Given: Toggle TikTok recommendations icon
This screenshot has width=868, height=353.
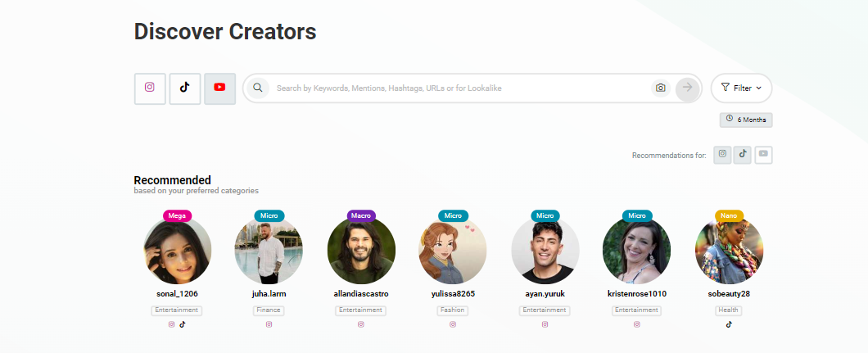Looking at the screenshot, I should coord(743,155).
